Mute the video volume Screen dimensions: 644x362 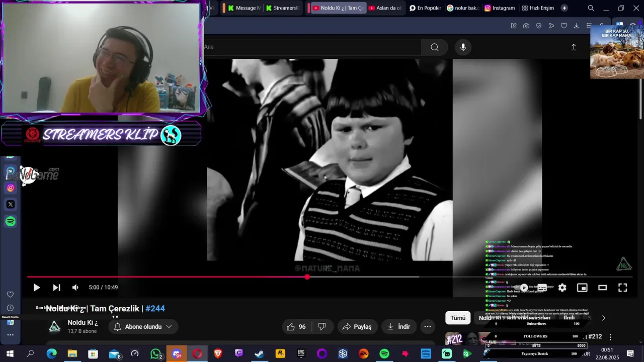[75, 288]
